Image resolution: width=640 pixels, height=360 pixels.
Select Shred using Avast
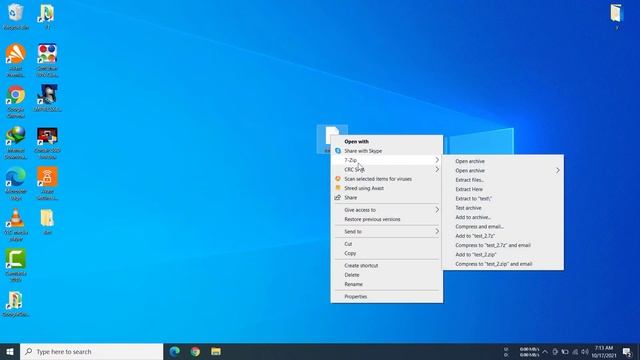(x=387, y=188)
